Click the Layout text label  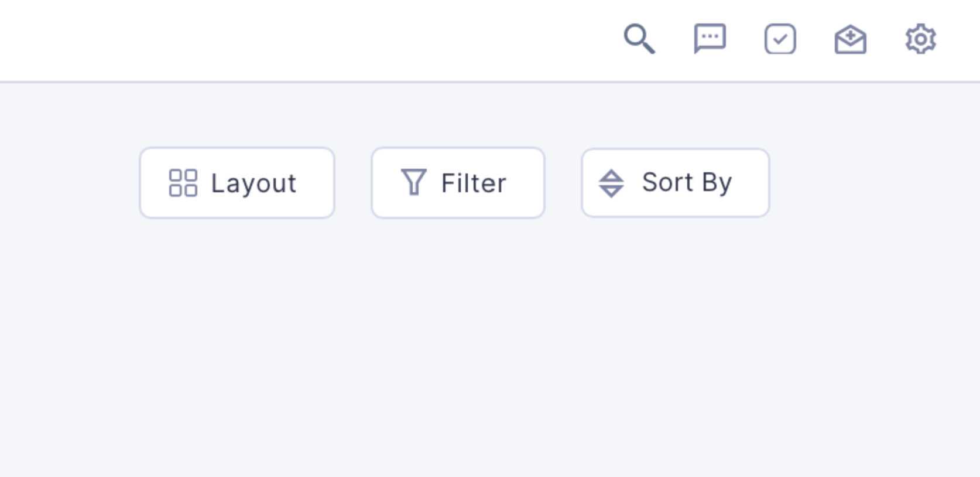[x=253, y=183]
